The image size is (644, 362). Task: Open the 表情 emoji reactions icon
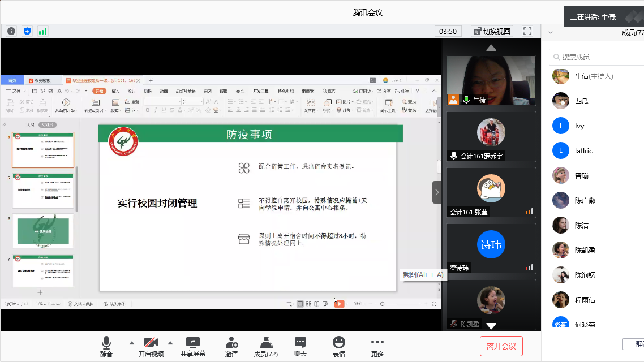(338, 346)
